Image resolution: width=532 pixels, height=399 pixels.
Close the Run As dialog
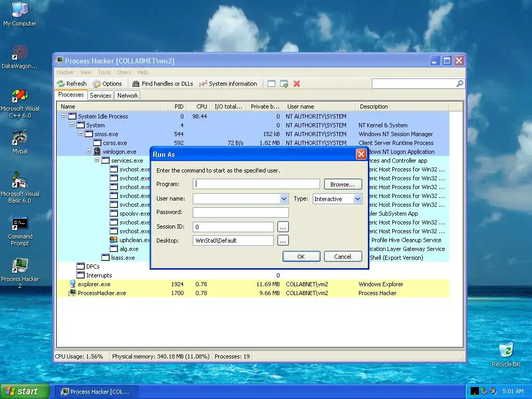(x=361, y=154)
